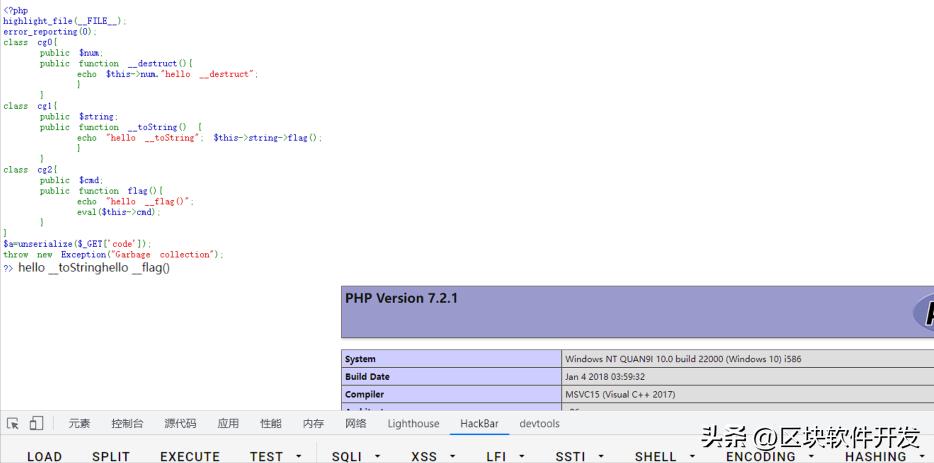Select the System row label
Image resolution: width=934 pixels, height=463 pixels.
[x=360, y=359]
